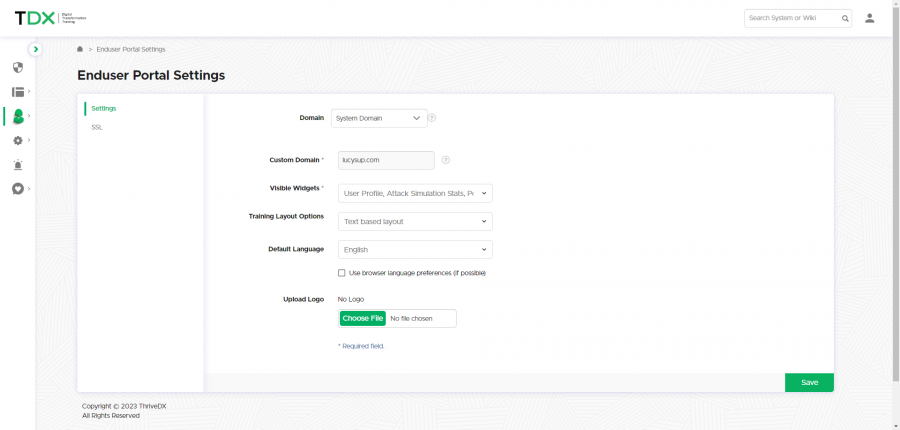Expand the Training Layout Options dropdown
900x430 pixels.
[x=415, y=221]
